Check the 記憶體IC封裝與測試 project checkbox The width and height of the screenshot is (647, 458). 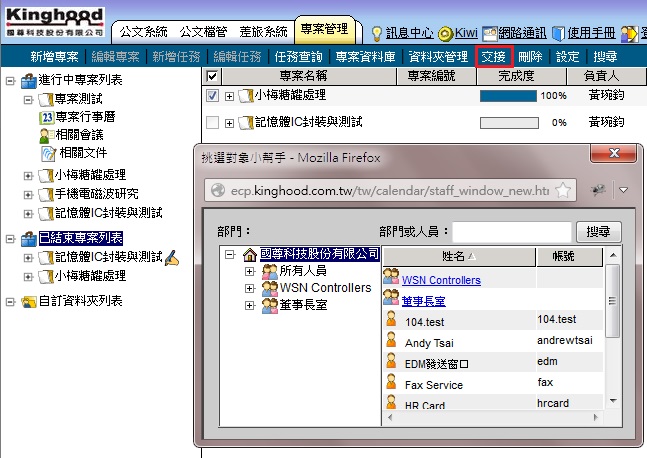212,122
